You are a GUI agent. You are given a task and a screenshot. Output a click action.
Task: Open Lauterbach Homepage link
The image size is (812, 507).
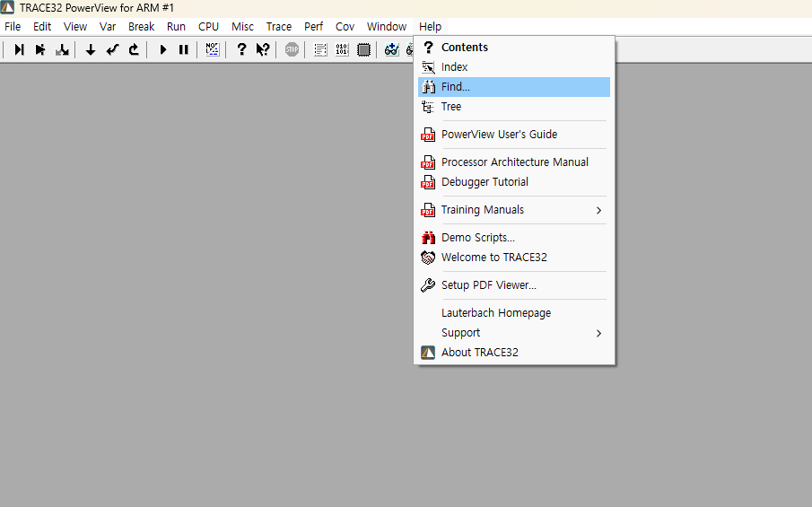click(495, 313)
